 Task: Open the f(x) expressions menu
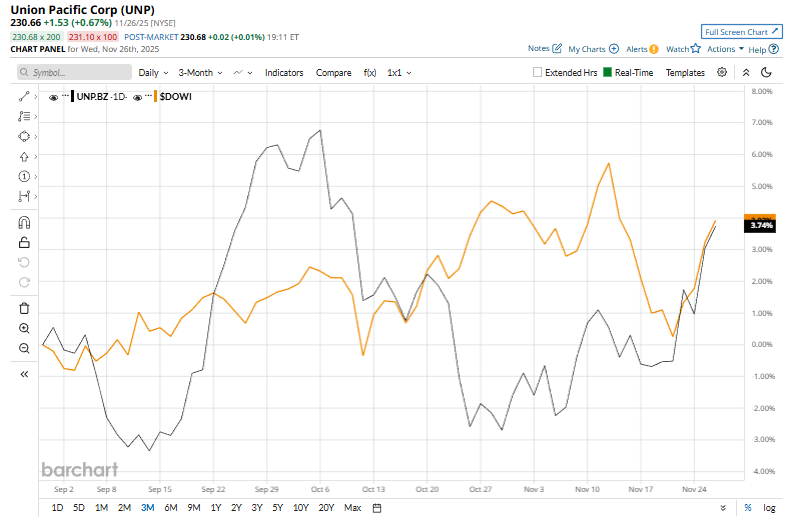369,73
